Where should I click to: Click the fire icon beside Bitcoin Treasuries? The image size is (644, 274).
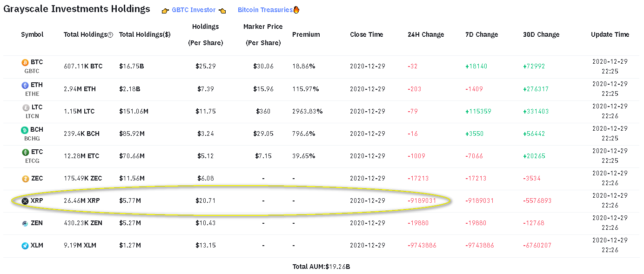pos(296,10)
